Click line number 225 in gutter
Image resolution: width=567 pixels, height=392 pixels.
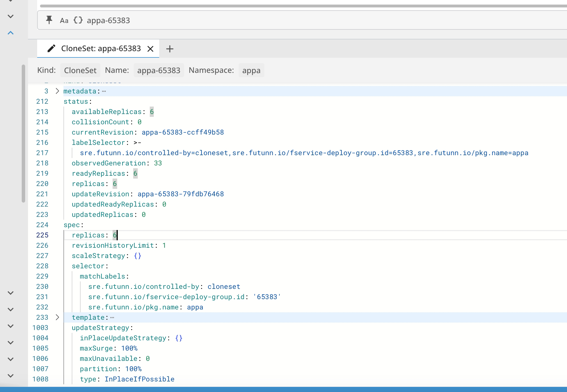42,235
